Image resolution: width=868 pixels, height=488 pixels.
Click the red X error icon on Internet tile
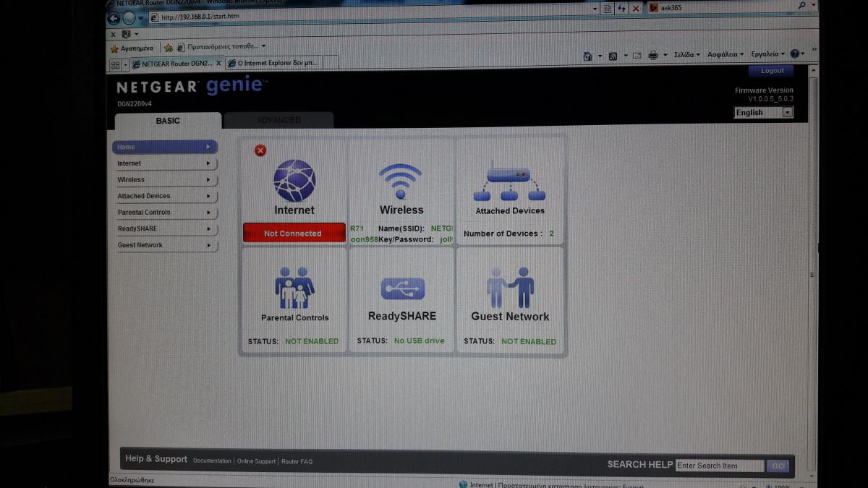260,150
